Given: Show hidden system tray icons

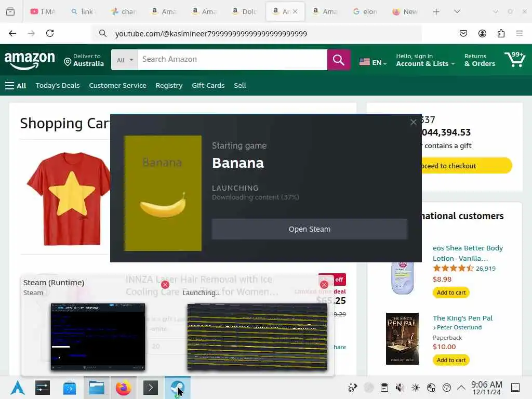Looking at the screenshot, I should coord(461,388).
